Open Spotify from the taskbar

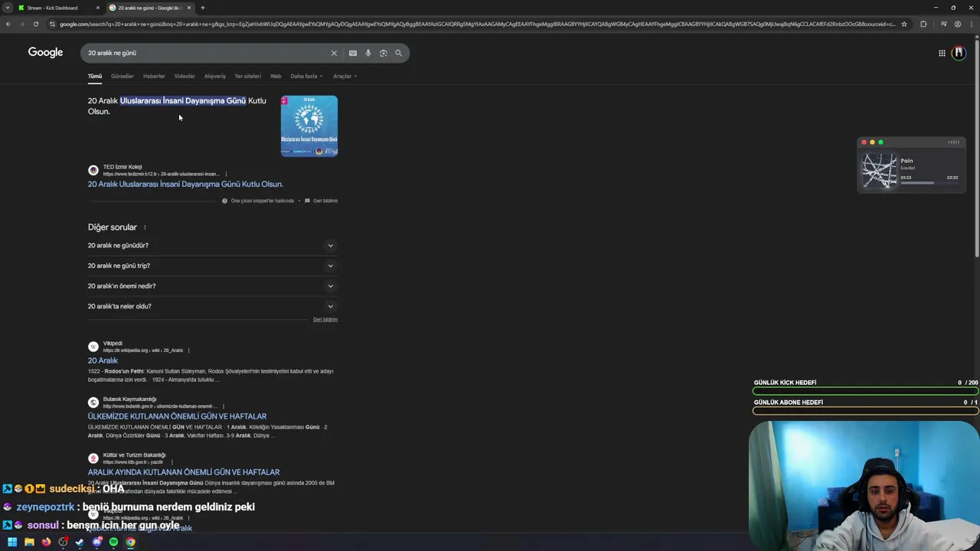pos(113,542)
